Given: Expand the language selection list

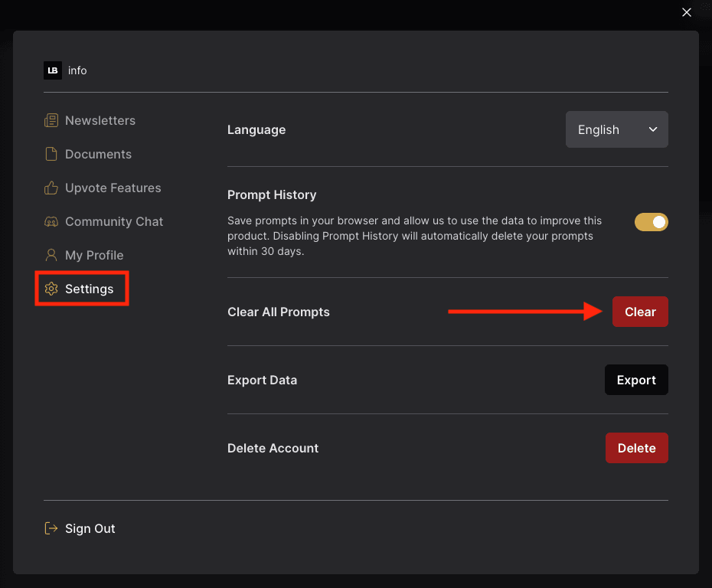Looking at the screenshot, I should pyautogui.click(x=617, y=129).
